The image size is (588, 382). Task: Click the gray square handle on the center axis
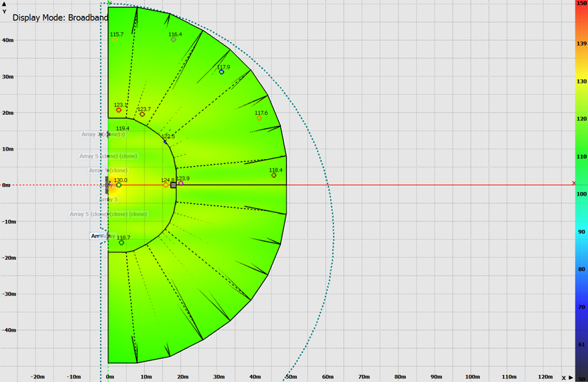tap(173, 185)
